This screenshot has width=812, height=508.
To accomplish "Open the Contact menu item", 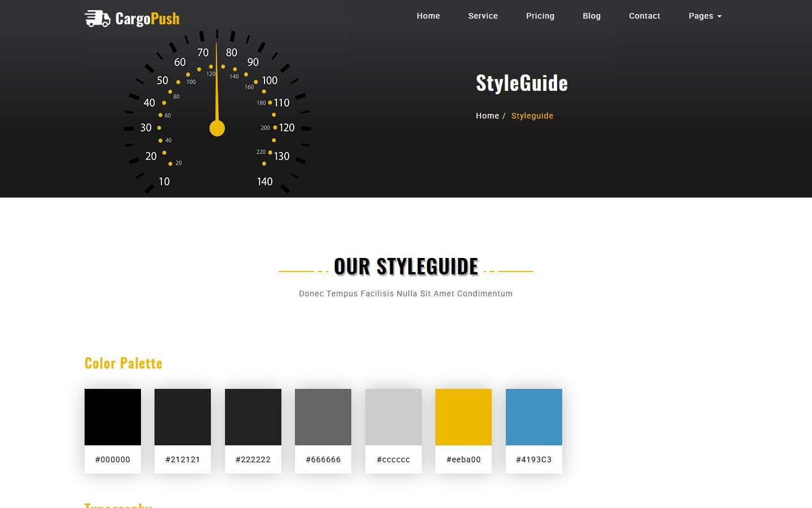I will (x=645, y=16).
